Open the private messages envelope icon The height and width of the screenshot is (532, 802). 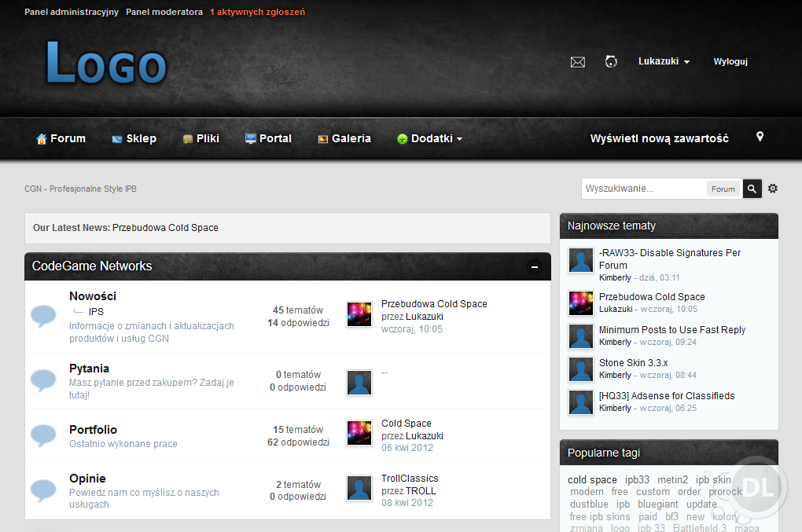577,62
